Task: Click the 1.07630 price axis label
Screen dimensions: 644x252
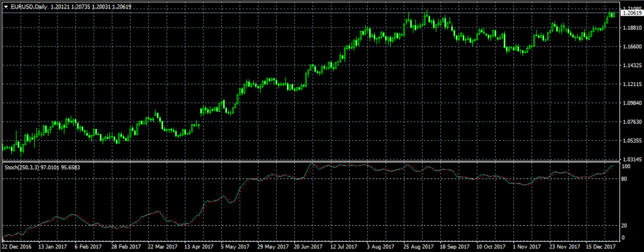Action: [630, 122]
